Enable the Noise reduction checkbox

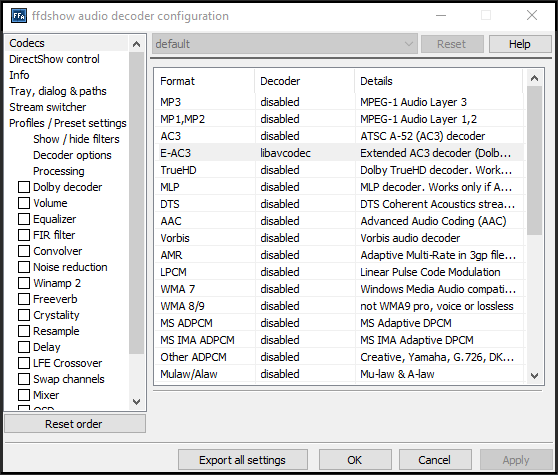click(24, 267)
